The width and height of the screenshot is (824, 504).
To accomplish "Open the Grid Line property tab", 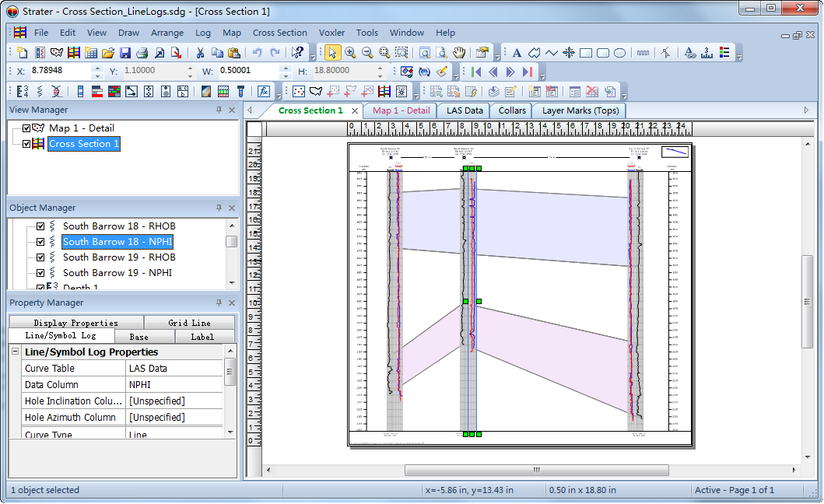I will tap(189, 323).
